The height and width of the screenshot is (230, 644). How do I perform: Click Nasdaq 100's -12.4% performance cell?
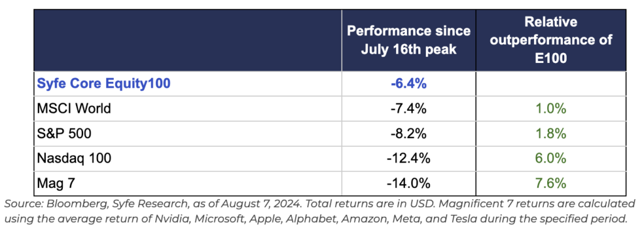(409, 158)
